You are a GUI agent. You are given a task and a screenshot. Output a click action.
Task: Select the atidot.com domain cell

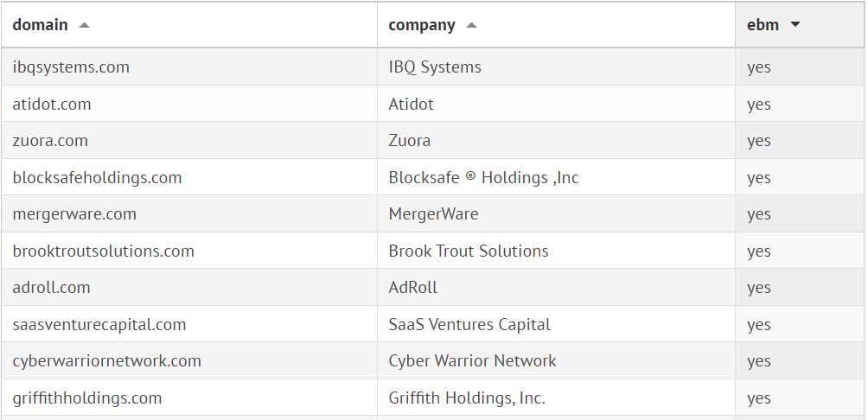[52, 105]
